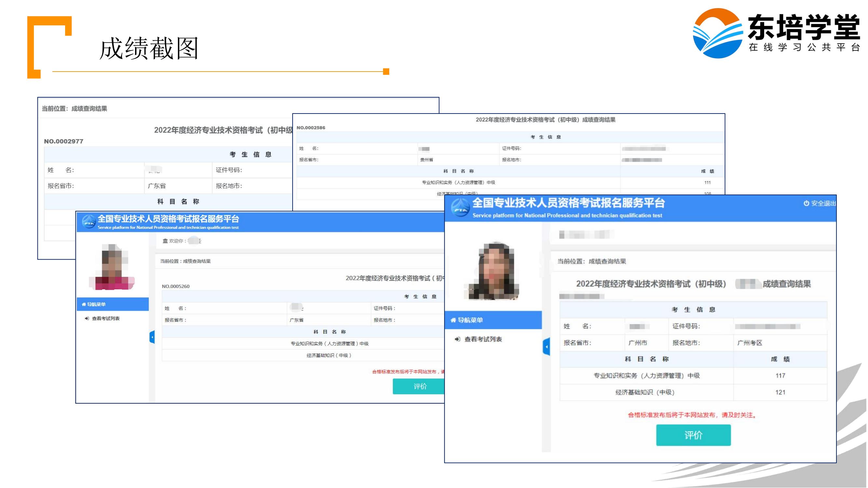
Task: Click the pixelated profile photo on right
Action: tap(494, 271)
